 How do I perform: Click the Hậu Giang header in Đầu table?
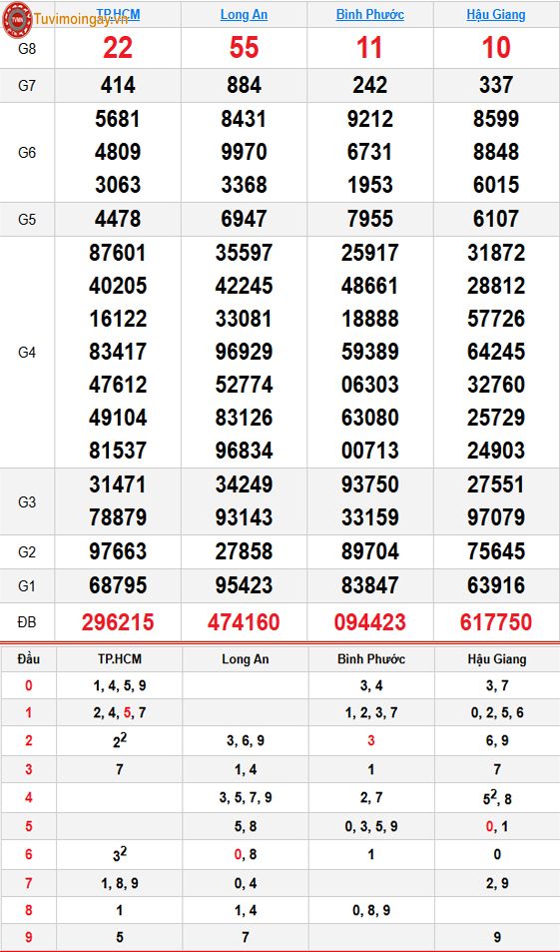point(497,658)
